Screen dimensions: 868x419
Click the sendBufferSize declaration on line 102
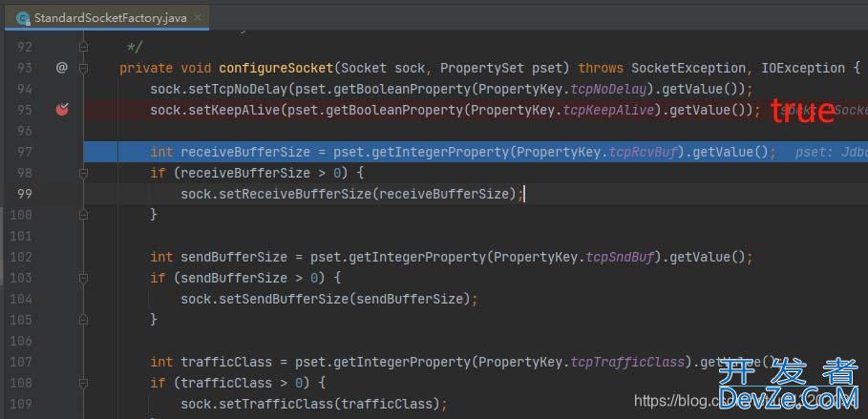[x=234, y=258]
